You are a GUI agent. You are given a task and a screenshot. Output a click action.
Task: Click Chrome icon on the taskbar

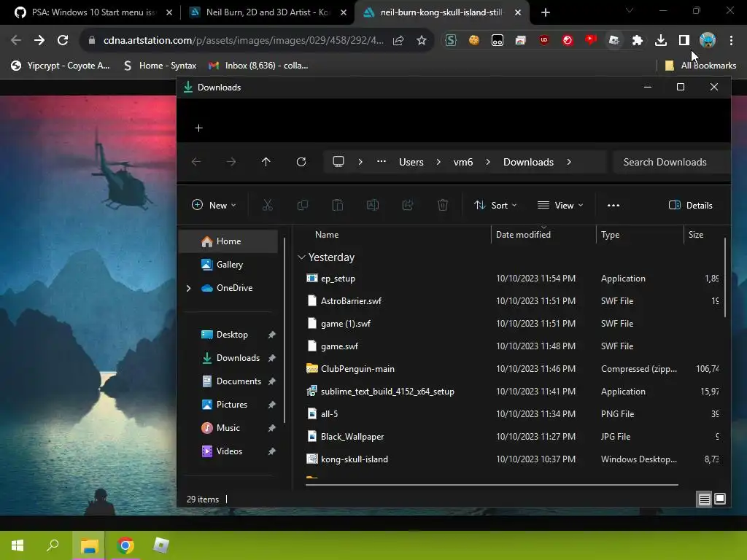(125, 545)
